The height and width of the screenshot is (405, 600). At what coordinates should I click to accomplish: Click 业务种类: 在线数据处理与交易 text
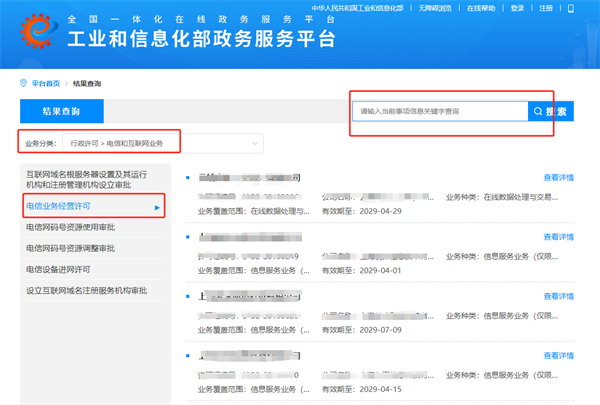click(x=502, y=197)
